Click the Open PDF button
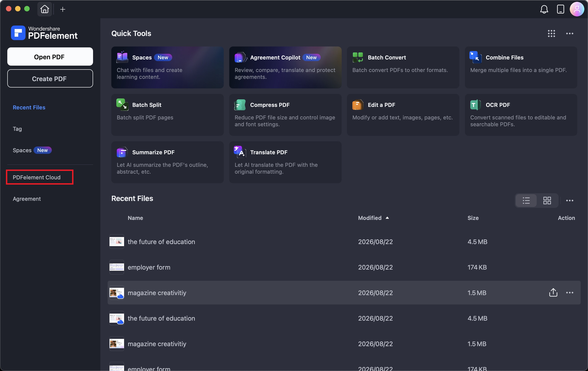 point(50,57)
